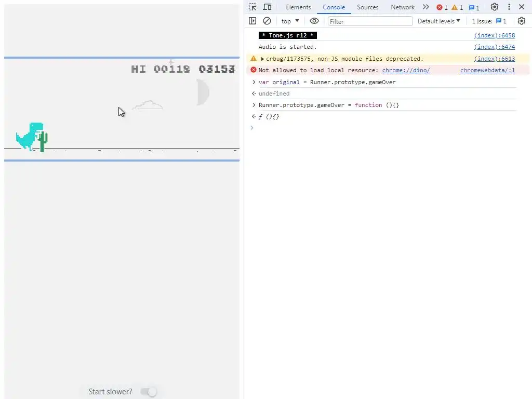Image resolution: width=532 pixels, height=399 pixels.
Task: Show the console sidebar icon
Action: click(252, 21)
